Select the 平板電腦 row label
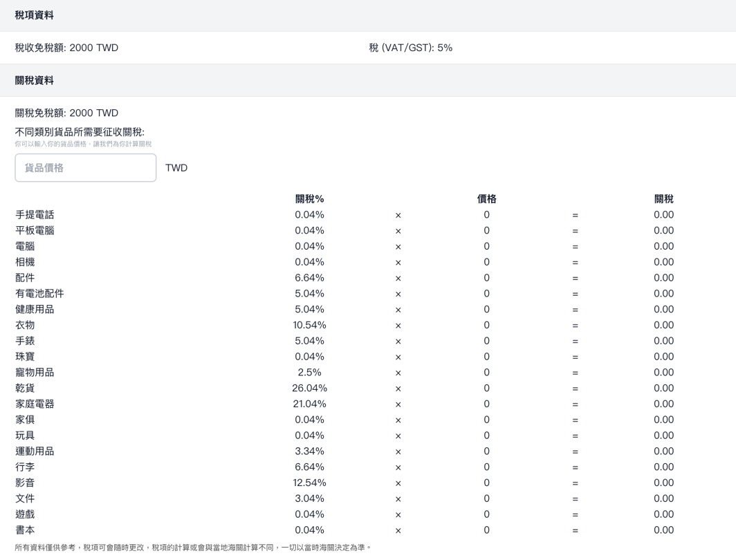Viewport: 736px width, 560px height. 35,231
